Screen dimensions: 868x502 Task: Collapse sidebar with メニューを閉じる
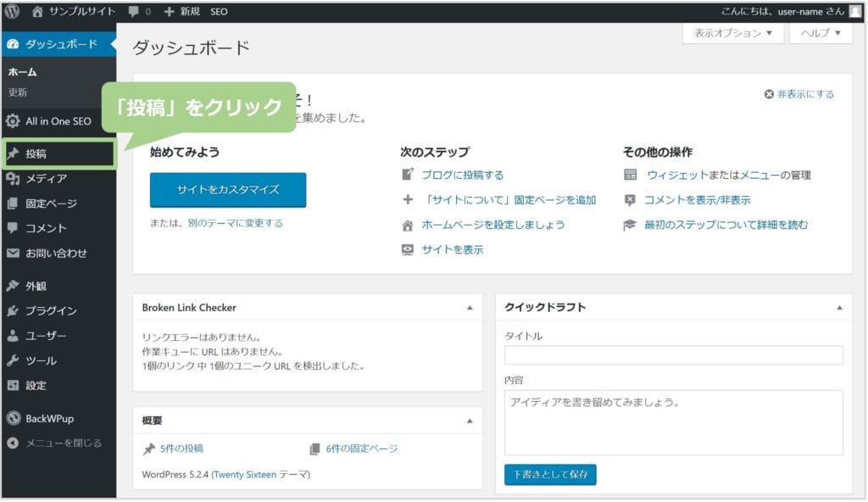point(63,443)
